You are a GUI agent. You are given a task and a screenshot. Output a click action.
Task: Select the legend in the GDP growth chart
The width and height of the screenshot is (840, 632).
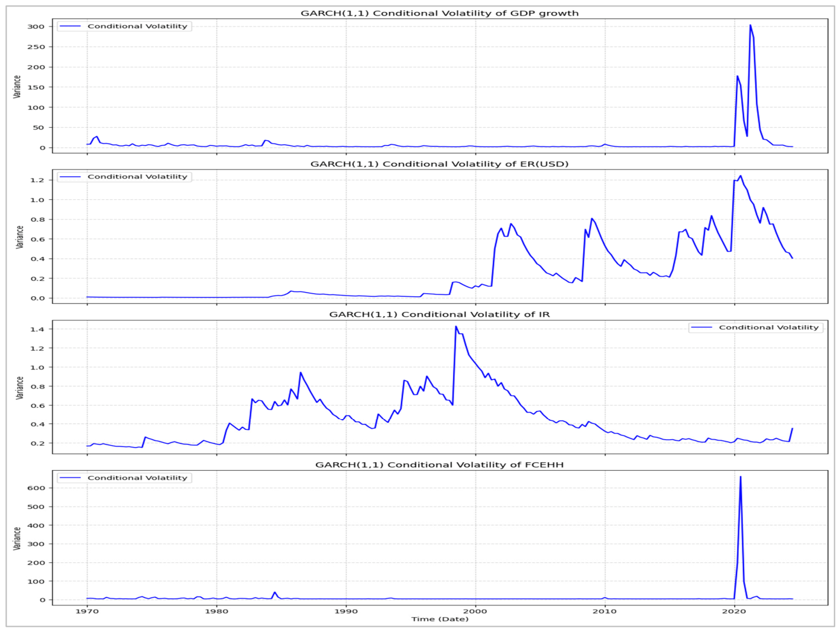(x=124, y=26)
